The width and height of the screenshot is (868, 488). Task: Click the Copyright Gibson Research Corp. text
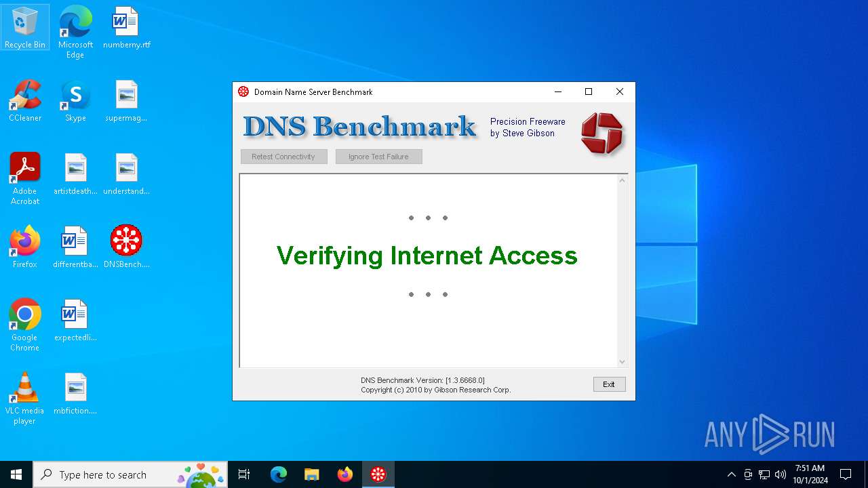[x=436, y=390]
